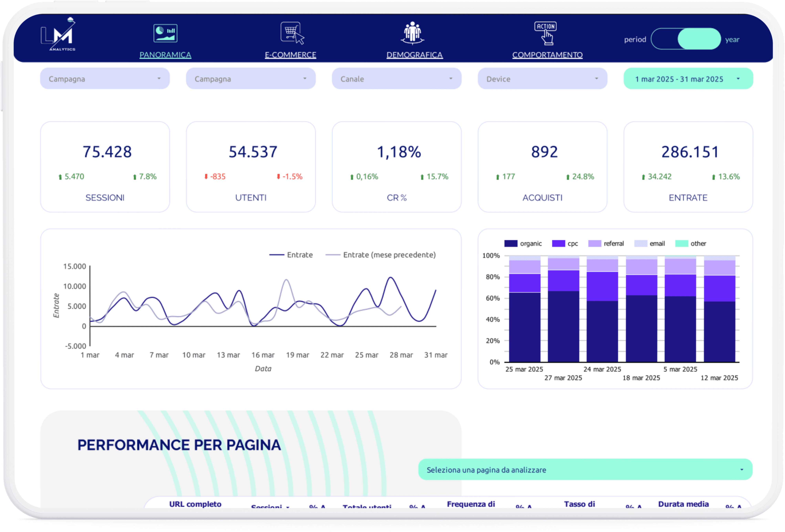Image resolution: width=785 pixels, height=532 pixels.
Task: Toggle the period/year switch
Action: 686,39
